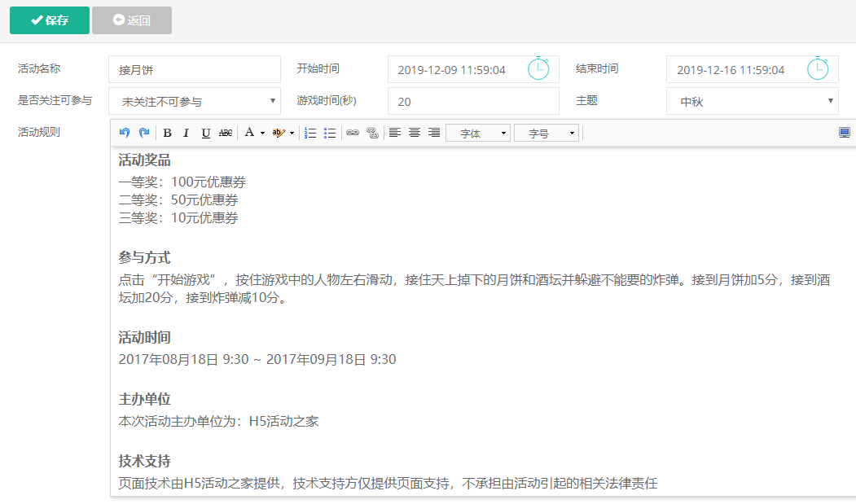Toggle italic formatting
Viewport: 856px width, 504px height.
click(x=187, y=133)
